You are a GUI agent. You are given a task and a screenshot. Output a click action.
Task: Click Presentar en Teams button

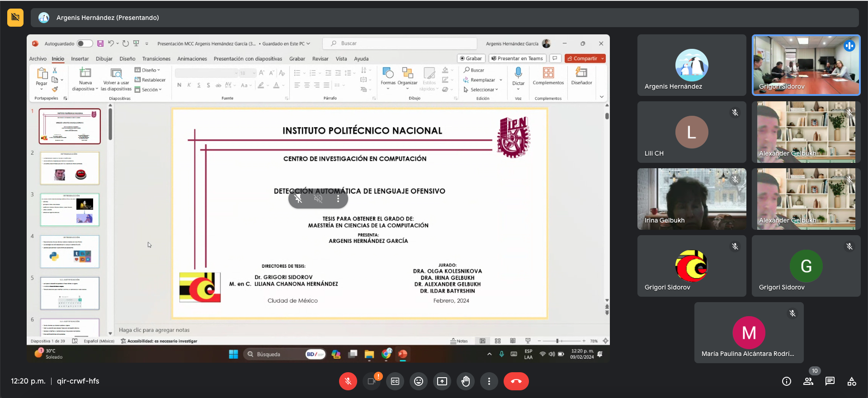[517, 58]
